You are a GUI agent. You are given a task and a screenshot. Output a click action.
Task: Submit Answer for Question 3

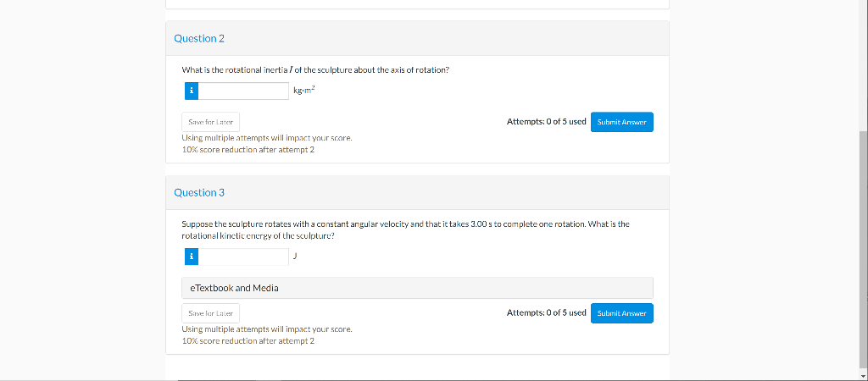click(621, 313)
